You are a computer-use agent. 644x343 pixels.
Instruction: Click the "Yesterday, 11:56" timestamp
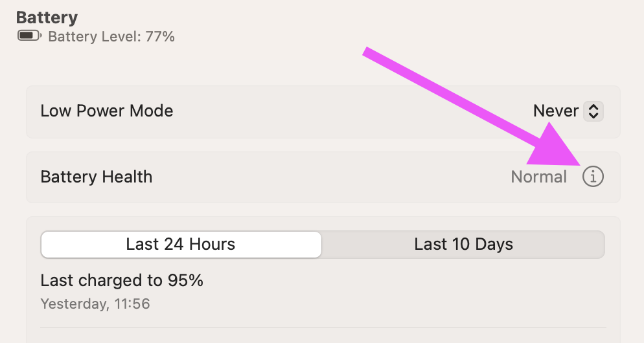pos(95,303)
